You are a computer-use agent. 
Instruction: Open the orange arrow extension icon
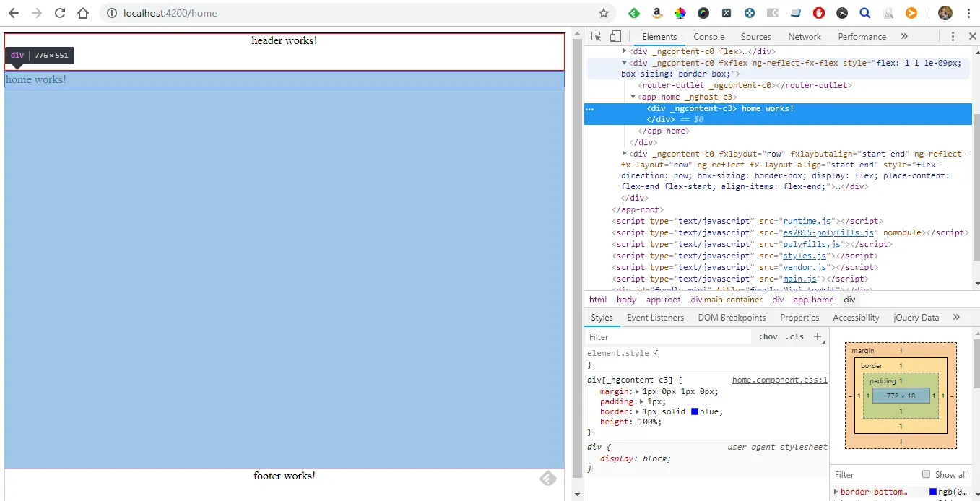pyautogui.click(x=911, y=13)
